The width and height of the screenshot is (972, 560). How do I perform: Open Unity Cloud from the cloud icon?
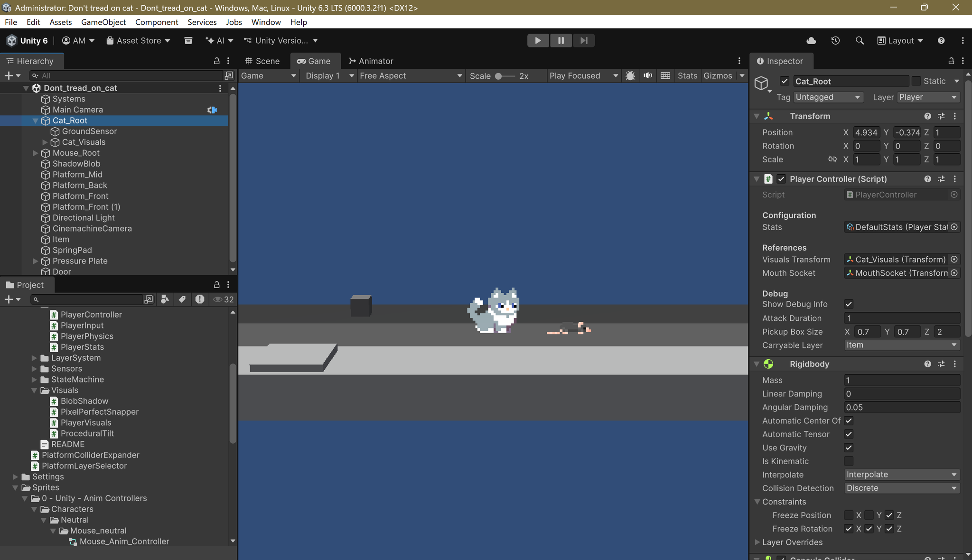point(811,41)
